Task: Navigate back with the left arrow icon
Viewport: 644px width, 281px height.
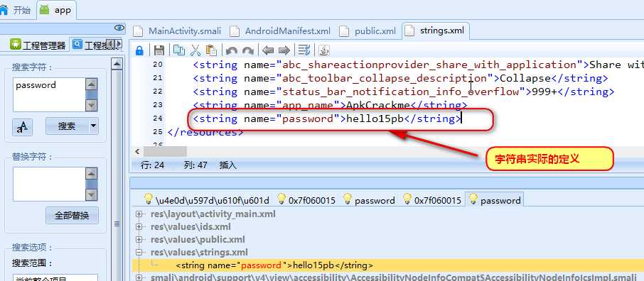Action: 268,50
